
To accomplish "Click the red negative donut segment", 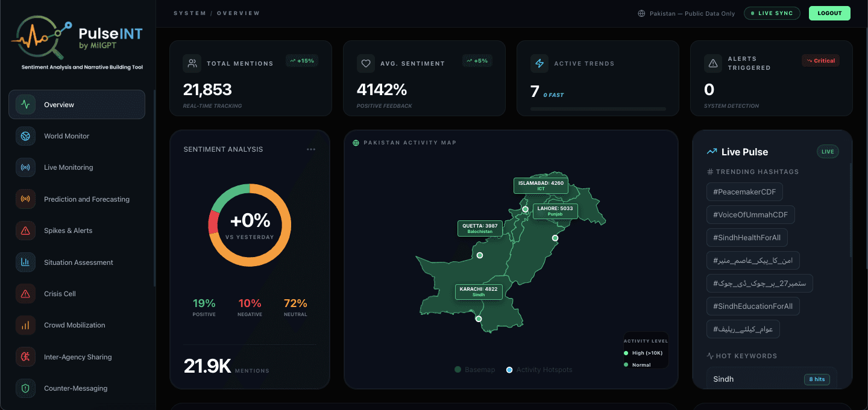I will point(213,222).
